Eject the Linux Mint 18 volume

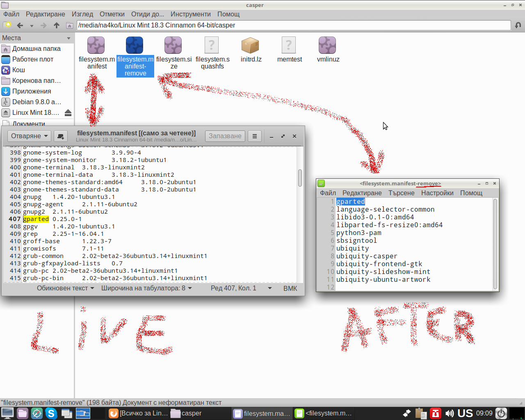pyautogui.click(x=68, y=112)
